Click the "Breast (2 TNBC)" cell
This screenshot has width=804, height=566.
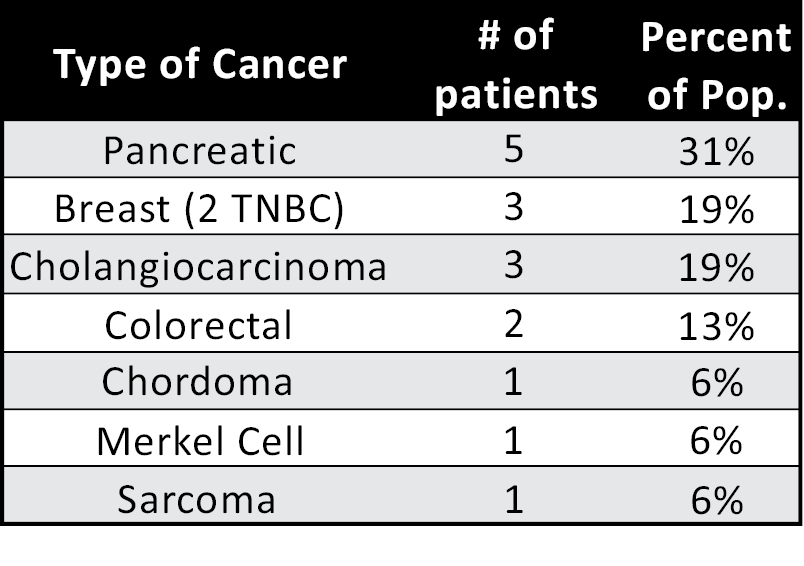[200, 209]
